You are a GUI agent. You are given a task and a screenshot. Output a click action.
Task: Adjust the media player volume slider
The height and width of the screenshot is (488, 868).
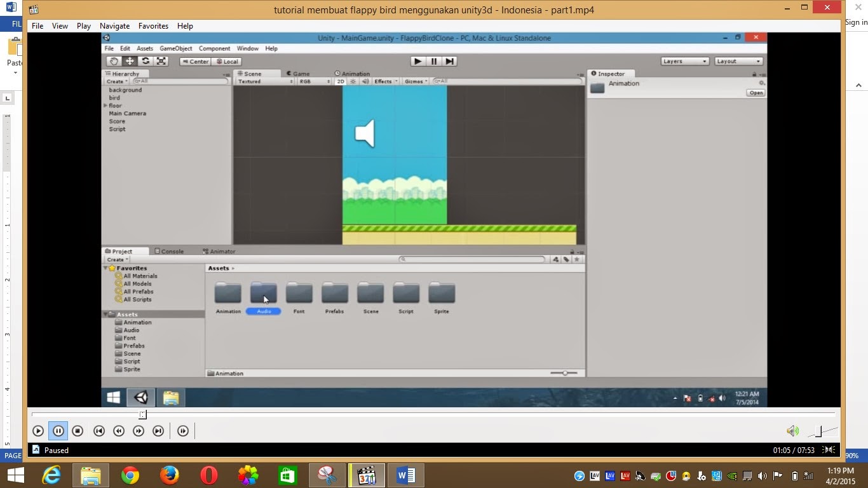[822, 431]
